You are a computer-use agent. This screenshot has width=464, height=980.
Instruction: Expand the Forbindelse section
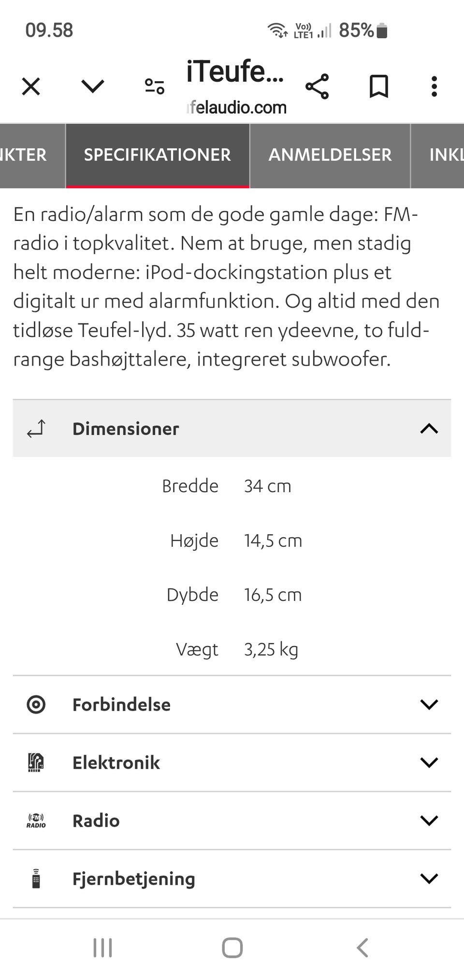coord(429,705)
